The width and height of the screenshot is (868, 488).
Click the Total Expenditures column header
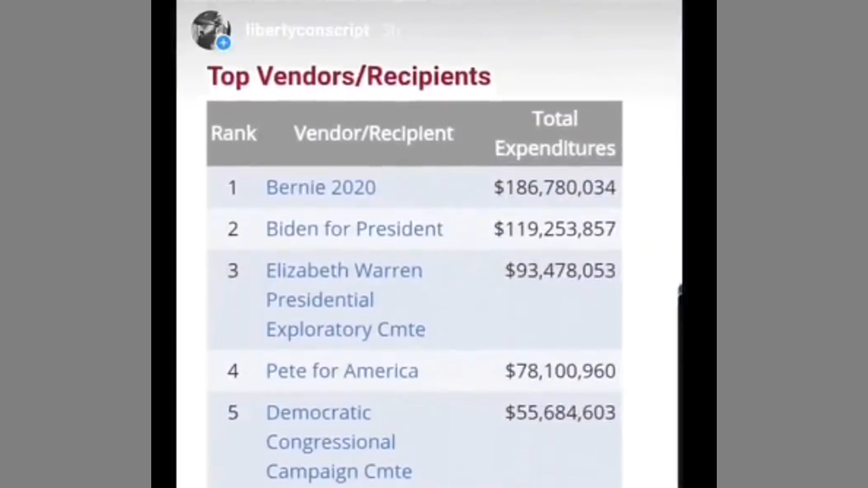coord(555,134)
